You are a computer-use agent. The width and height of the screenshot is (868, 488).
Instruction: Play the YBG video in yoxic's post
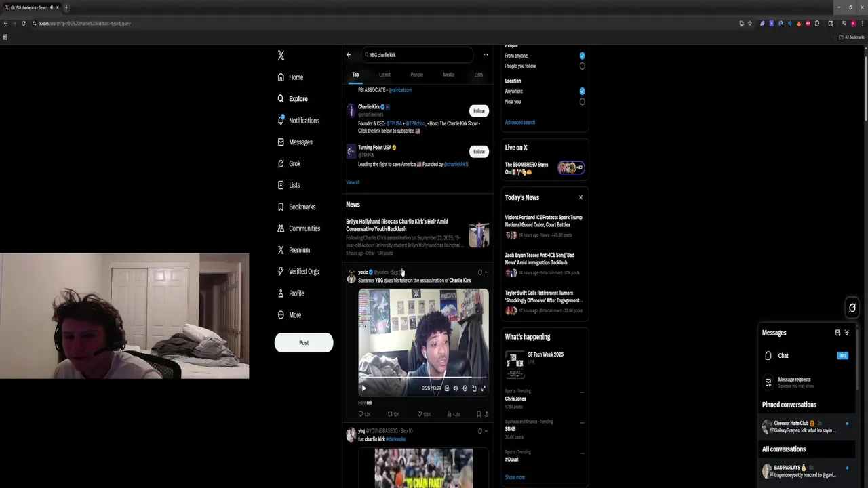click(363, 388)
